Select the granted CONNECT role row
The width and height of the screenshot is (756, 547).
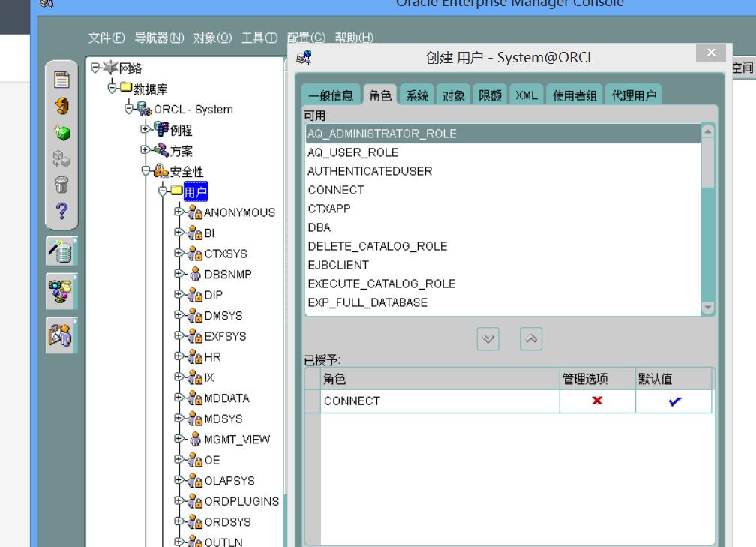point(508,401)
